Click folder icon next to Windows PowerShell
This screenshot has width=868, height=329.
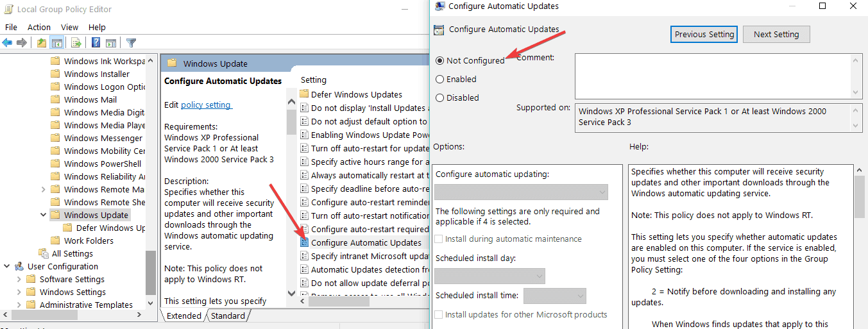click(x=55, y=164)
